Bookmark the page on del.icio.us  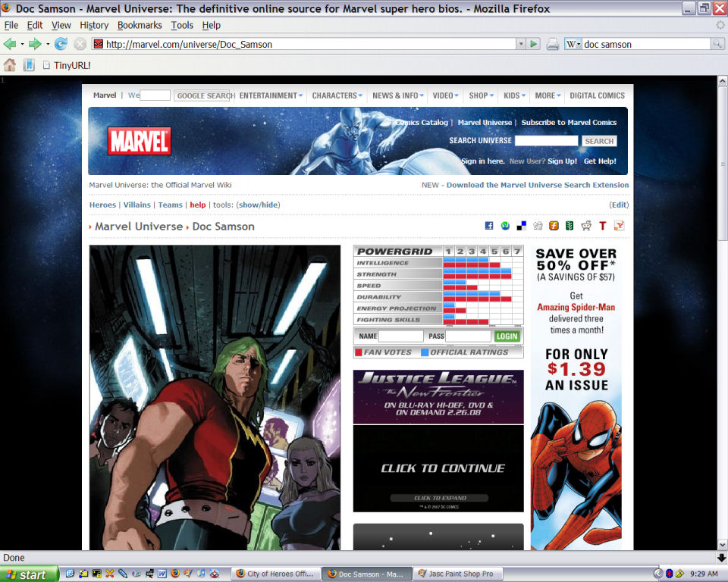click(522, 226)
